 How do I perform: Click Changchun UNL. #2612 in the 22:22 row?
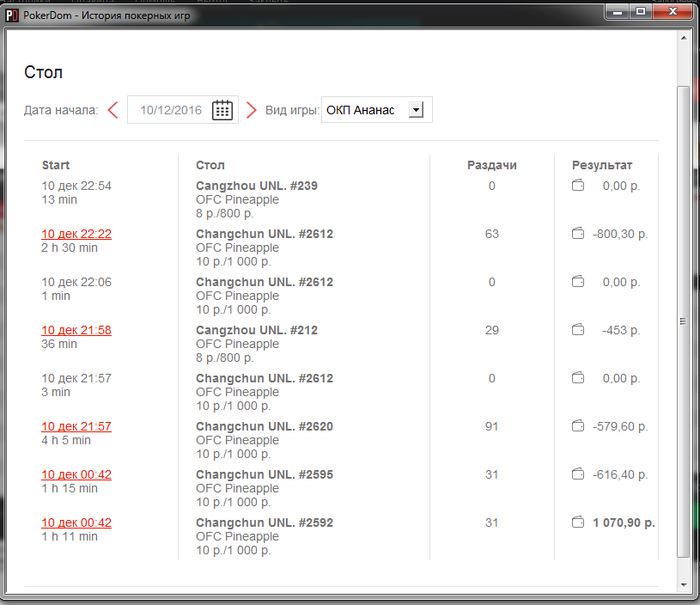(264, 234)
